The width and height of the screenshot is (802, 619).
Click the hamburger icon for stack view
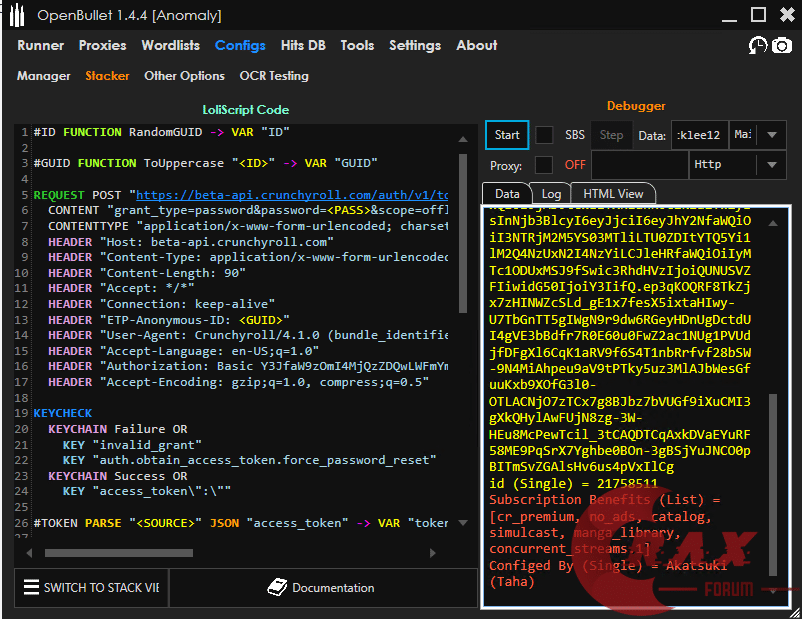click(x=31, y=587)
